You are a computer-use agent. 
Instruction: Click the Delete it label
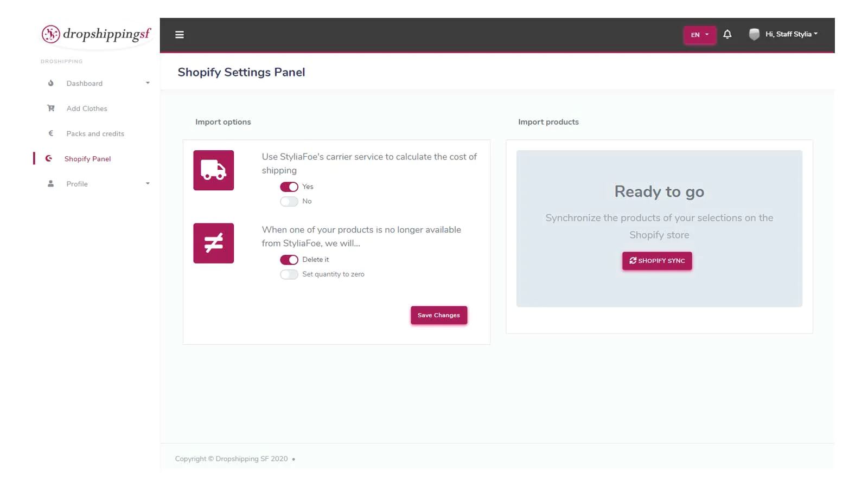click(x=315, y=260)
